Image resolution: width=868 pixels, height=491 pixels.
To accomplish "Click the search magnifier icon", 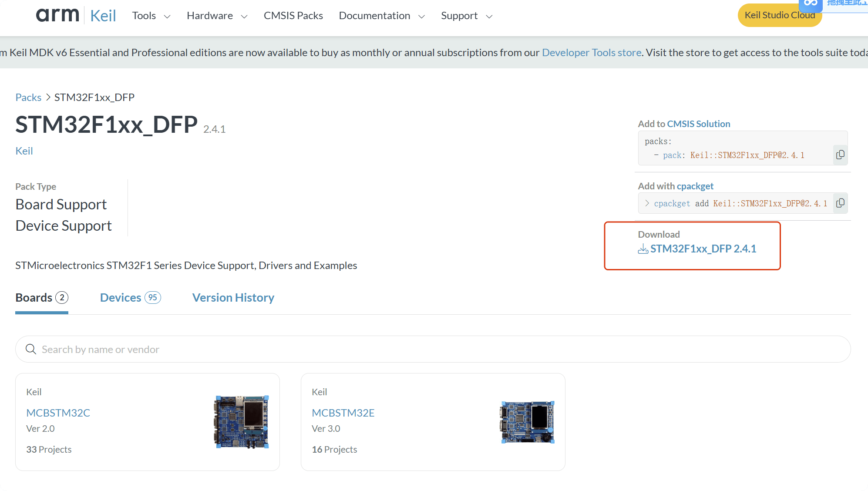I will pyautogui.click(x=30, y=349).
